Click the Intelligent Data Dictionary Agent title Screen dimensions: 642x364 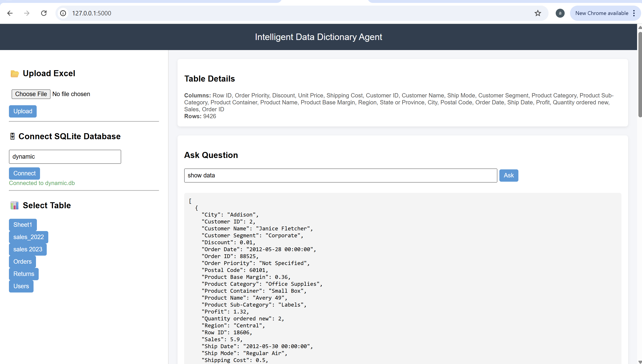click(318, 37)
